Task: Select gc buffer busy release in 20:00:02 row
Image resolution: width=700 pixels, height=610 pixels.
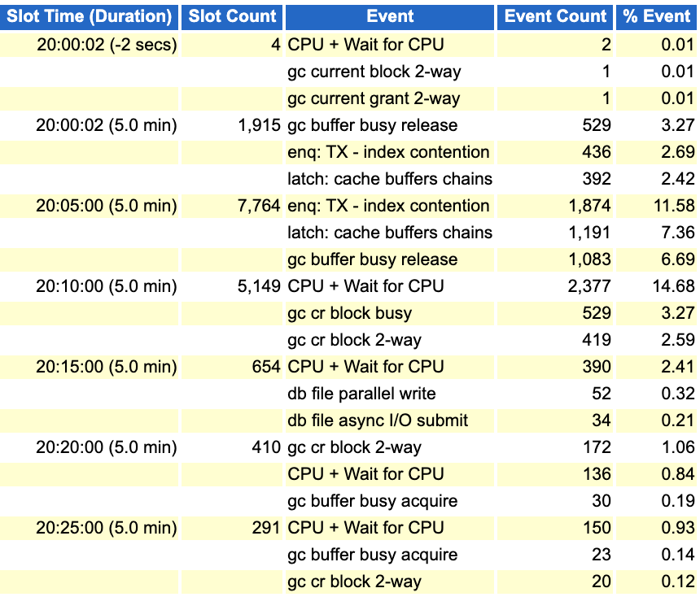Action: [372, 125]
